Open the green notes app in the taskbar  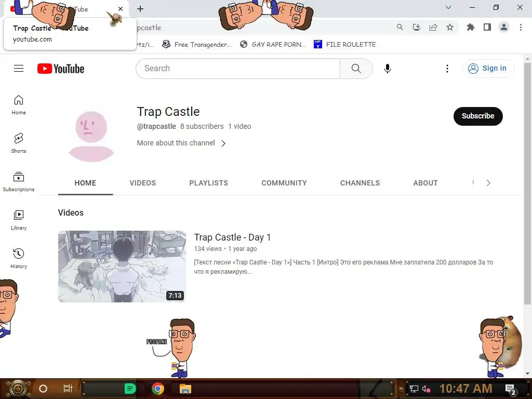[x=130, y=389]
